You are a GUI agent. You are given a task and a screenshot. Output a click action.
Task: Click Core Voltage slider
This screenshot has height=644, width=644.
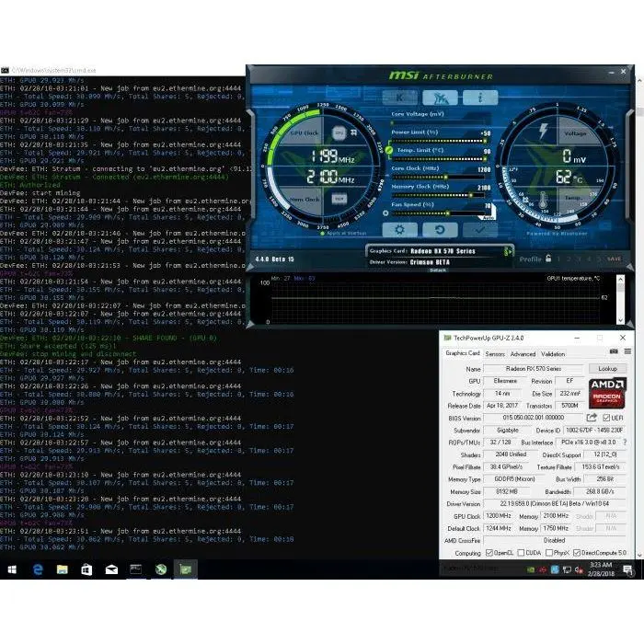(438, 122)
